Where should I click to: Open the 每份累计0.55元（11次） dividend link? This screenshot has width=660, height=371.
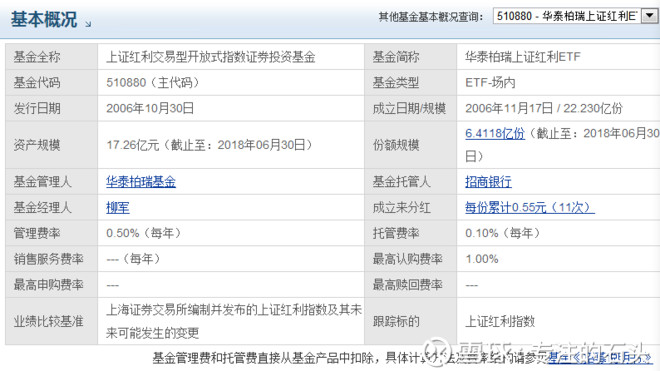530,208
